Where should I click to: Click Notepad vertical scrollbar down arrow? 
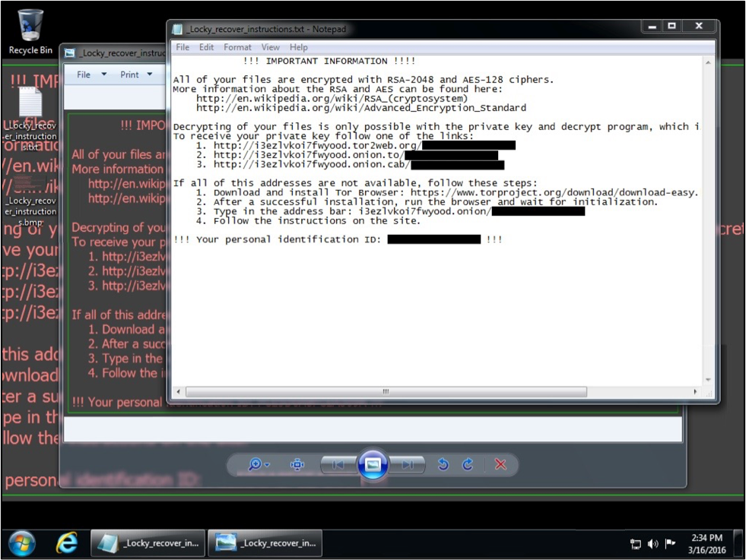(708, 380)
